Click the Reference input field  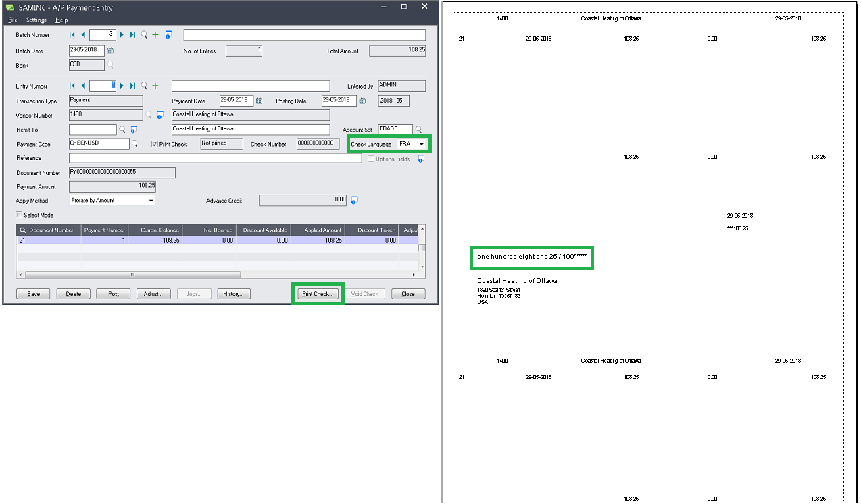click(215, 158)
